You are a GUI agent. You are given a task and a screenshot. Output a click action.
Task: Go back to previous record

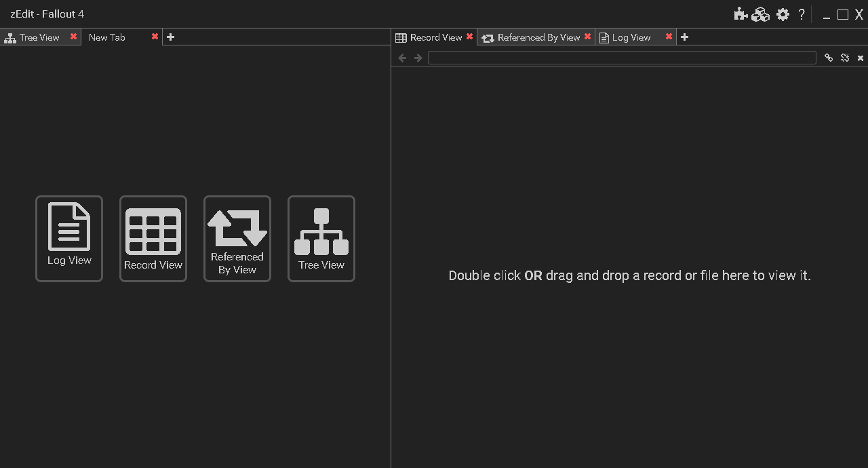(x=402, y=58)
